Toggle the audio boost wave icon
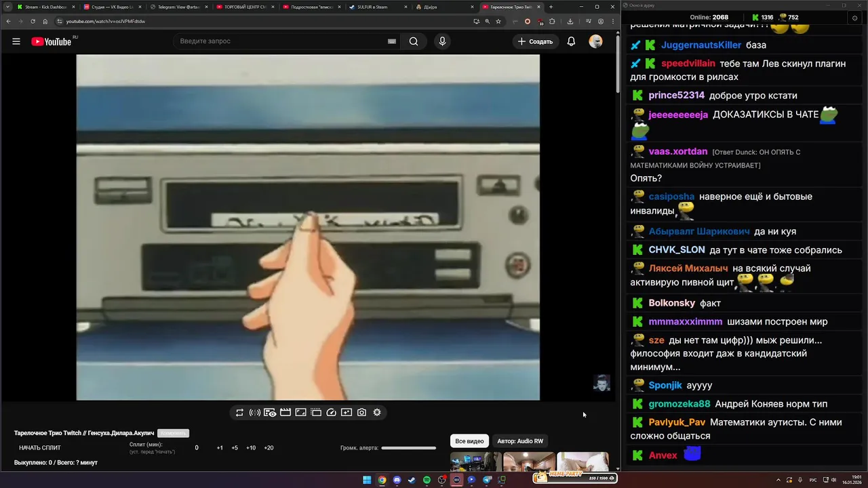The height and width of the screenshot is (488, 868). (255, 412)
